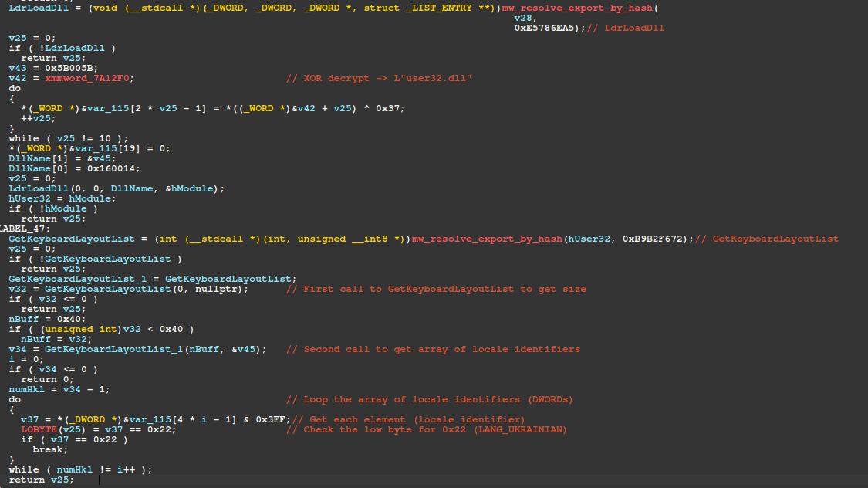The height and width of the screenshot is (488, 868).
Task: Select the 'return 0;' statement
Action: pos(47,379)
